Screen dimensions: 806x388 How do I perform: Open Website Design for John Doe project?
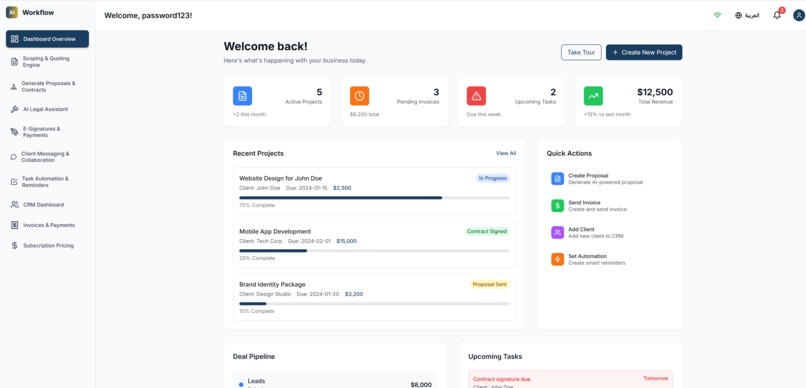coord(374,191)
